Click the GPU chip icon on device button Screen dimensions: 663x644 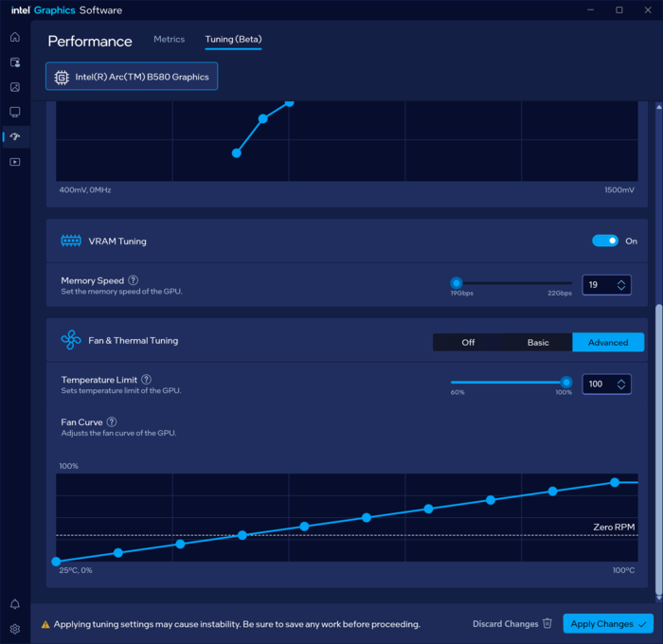click(x=62, y=77)
